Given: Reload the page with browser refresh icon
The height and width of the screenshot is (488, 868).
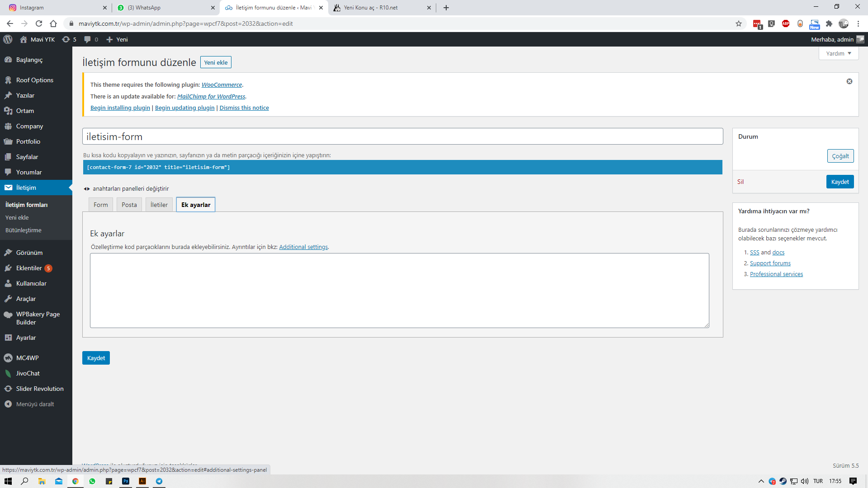Looking at the screenshot, I should coord(39,23).
